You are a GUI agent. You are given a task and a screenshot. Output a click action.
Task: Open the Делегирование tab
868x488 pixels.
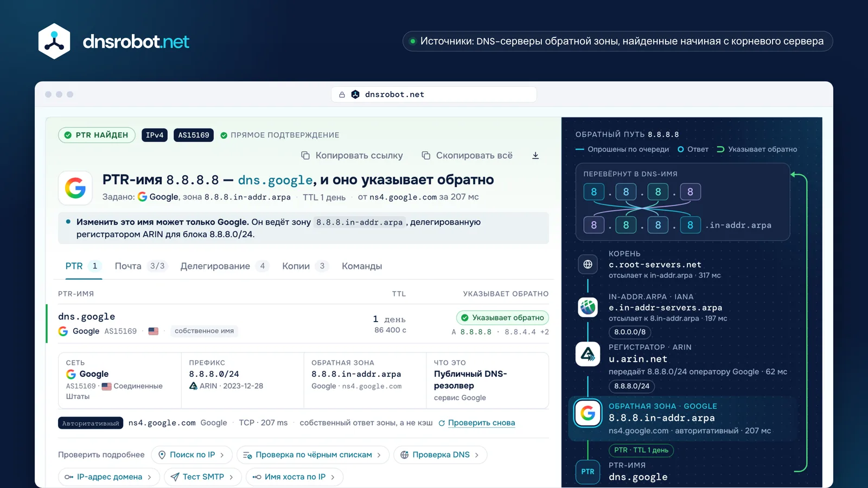pyautogui.click(x=225, y=266)
